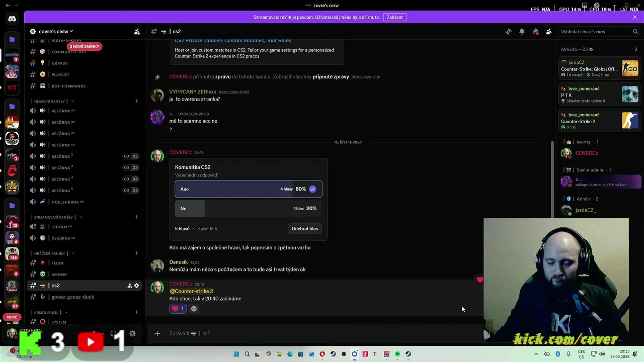The height and width of the screenshot is (362, 644).
Task: Click the Vyhledat COVER'S CREW search box
Action: (x=599, y=32)
